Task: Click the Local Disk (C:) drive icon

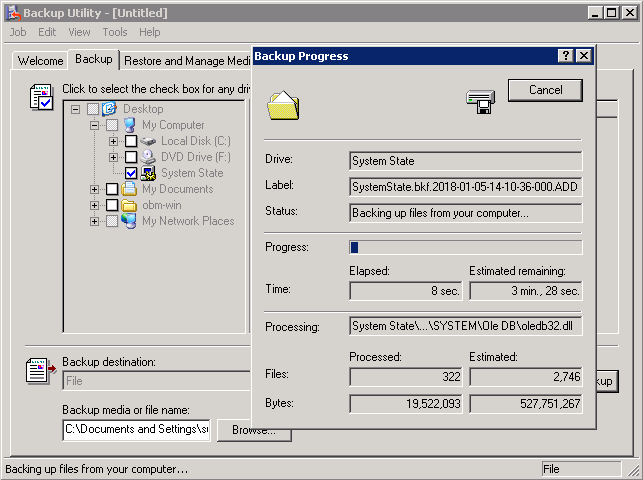Action: coord(148,141)
